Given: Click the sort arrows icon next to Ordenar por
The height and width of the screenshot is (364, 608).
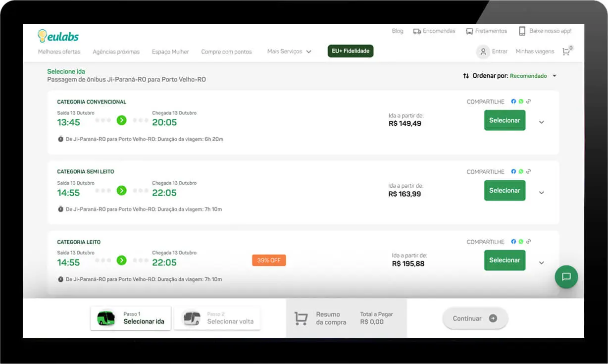Looking at the screenshot, I should 466,76.
